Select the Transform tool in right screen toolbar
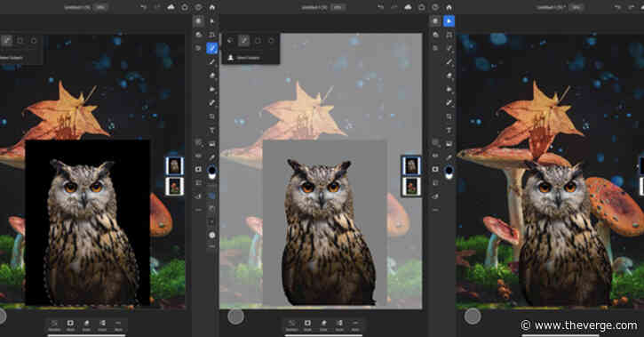 pyautogui.click(x=449, y=35)
